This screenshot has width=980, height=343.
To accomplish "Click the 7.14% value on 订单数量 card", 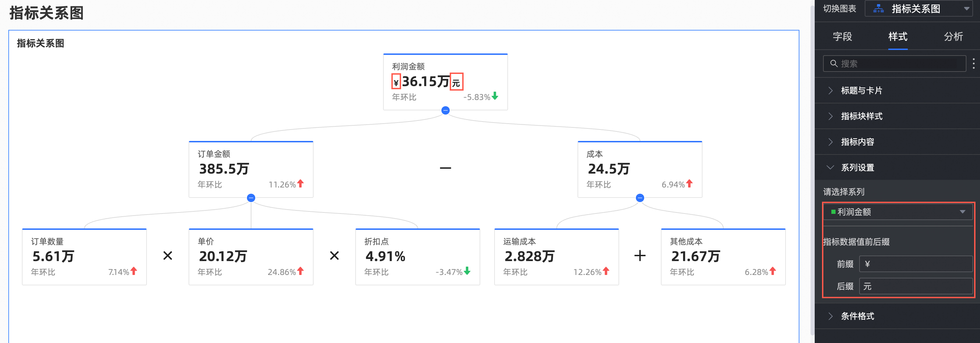I will pyautogui.click(x=118, y=272).
